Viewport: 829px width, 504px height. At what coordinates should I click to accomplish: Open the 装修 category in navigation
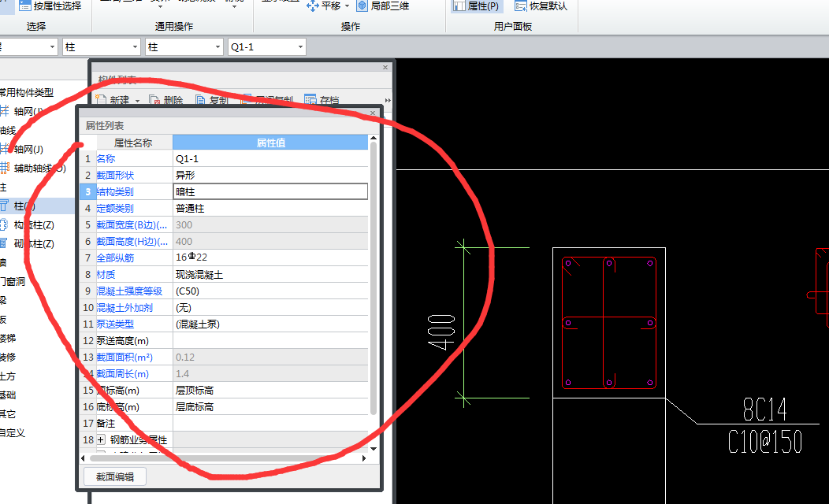coord(8,358)
